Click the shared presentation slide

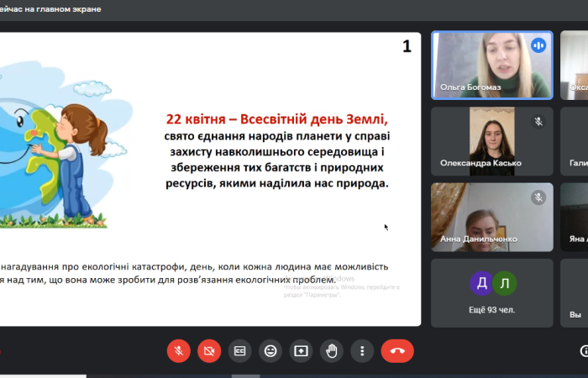pos(210,178)
